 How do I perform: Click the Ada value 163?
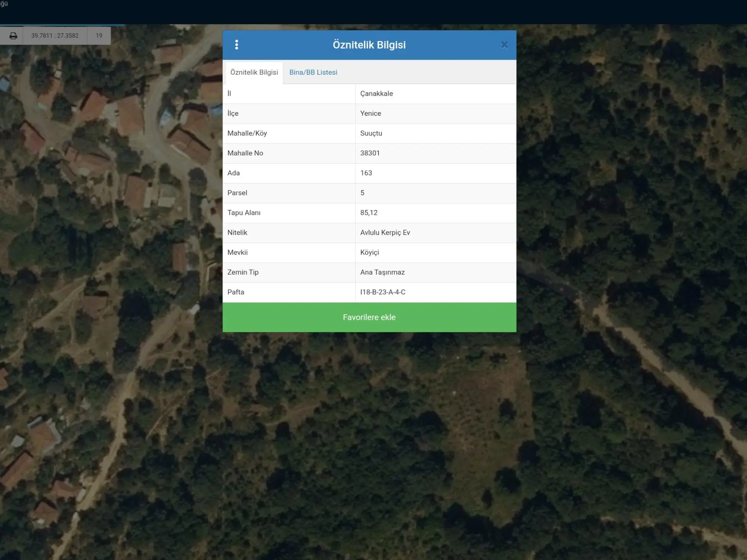[x=366, y=173]
